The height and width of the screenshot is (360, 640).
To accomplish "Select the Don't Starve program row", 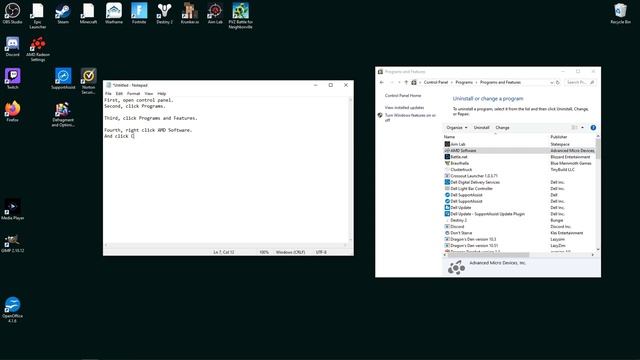I will point(519,233).
